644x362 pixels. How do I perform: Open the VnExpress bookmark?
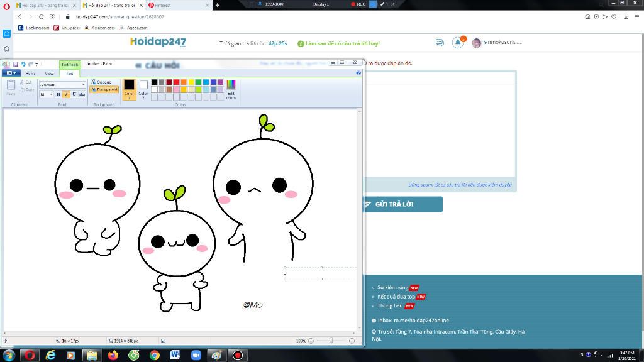coord(67,28)
